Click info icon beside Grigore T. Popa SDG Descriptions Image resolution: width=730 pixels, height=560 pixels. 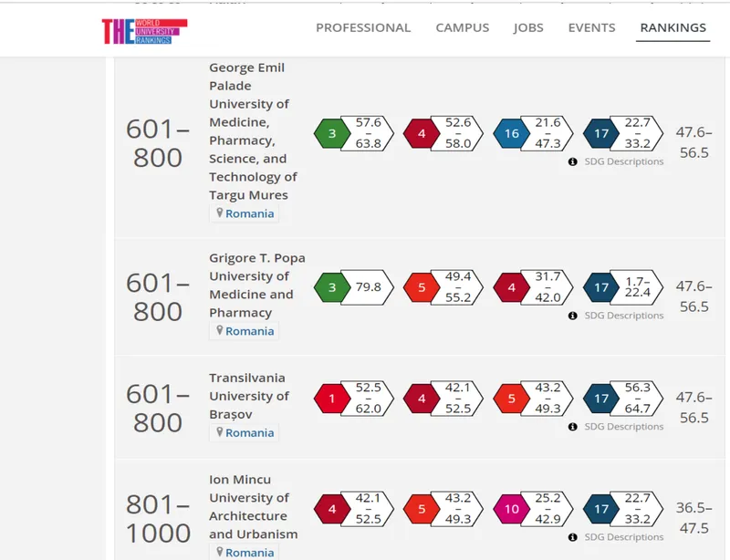click(x=573, y=316)
